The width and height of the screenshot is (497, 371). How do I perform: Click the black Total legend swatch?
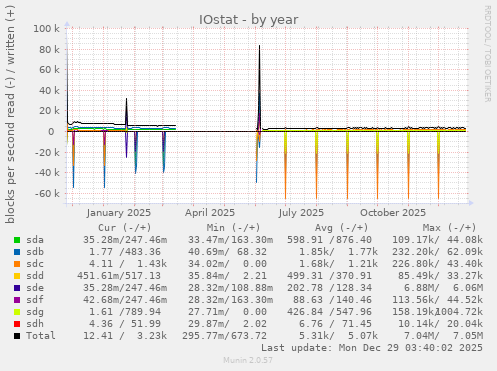[17, 336]
